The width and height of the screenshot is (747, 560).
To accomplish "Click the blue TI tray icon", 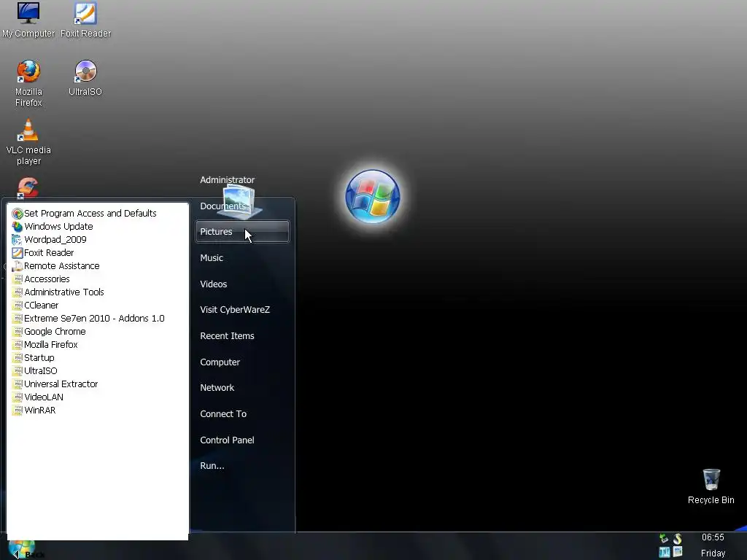I will (664, 553).
